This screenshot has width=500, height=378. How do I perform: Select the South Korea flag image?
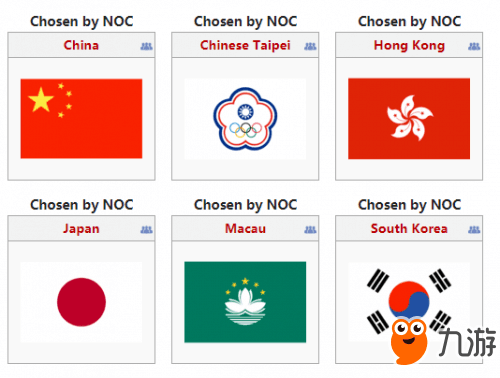point(409,302)
